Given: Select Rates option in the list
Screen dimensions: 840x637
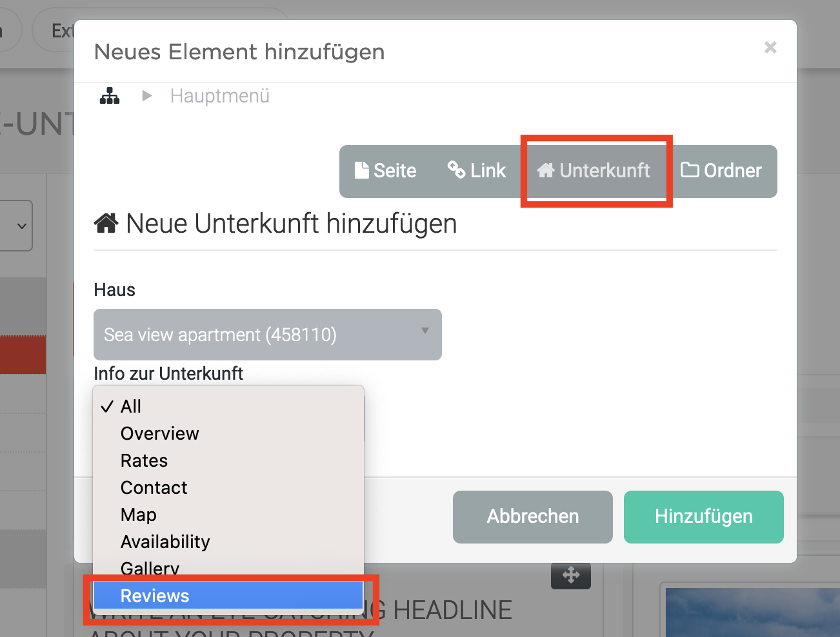Looking at the screenshot, I should pos(144,460).
